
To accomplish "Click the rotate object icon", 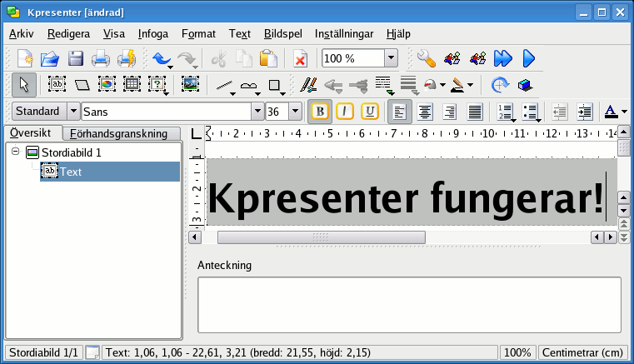I will click(499, 84).
